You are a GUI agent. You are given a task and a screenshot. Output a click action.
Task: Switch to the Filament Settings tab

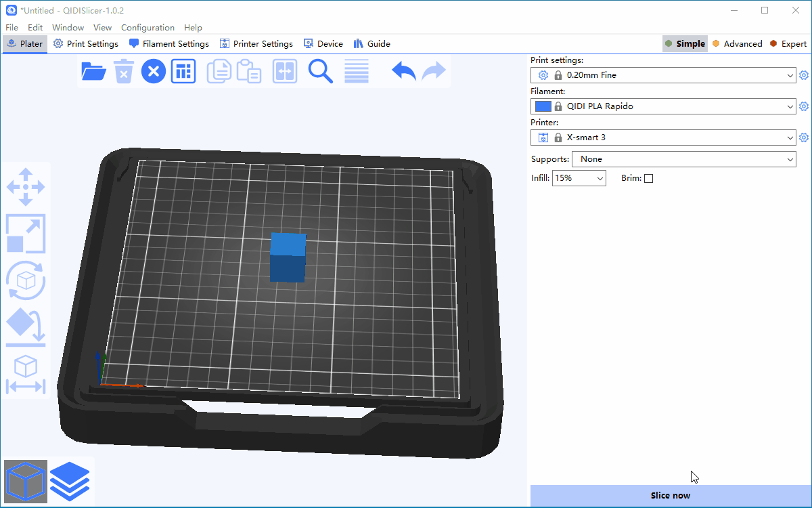click(169, 44)
